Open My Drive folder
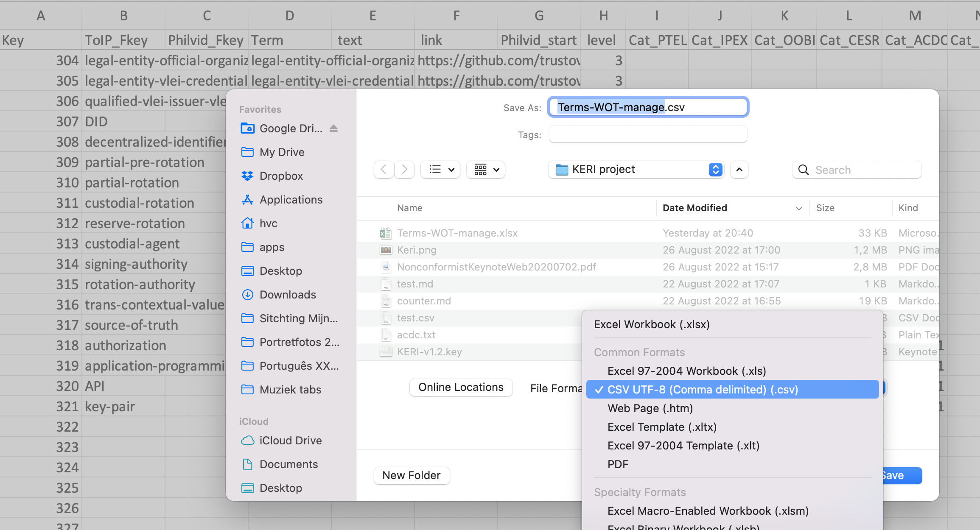Image resolution: width=980 pixels, height=530 pixels. [x=281, y=152]
